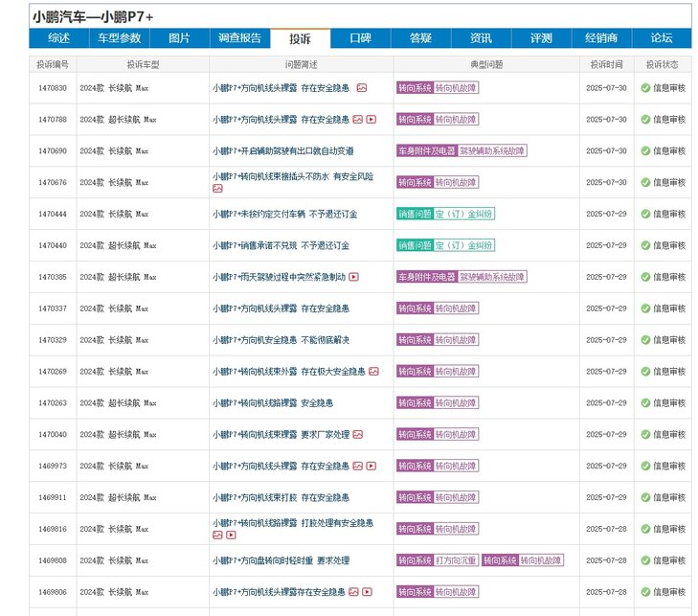Open image icon in complaint 1469816 row
This screenshot has width=698, height=616.
point(217,535)
